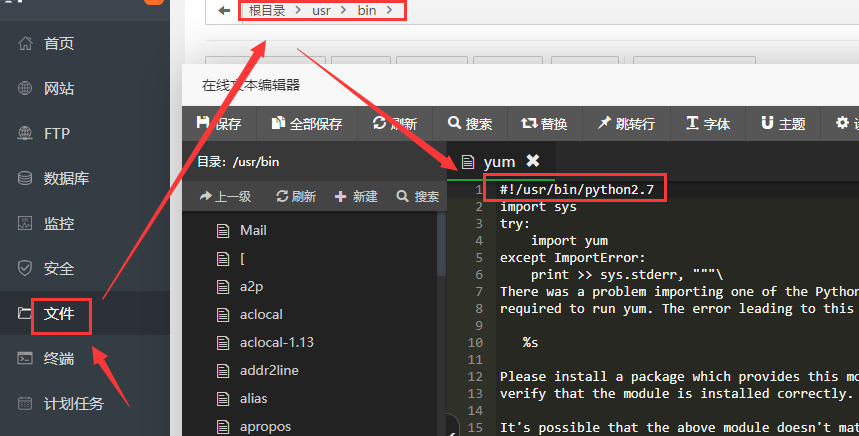The height and width of the screenshot is (436, 859).
Task: Click 刷新 refresh in the file panel
Action: pyautogui.click(x=296, y=196)
